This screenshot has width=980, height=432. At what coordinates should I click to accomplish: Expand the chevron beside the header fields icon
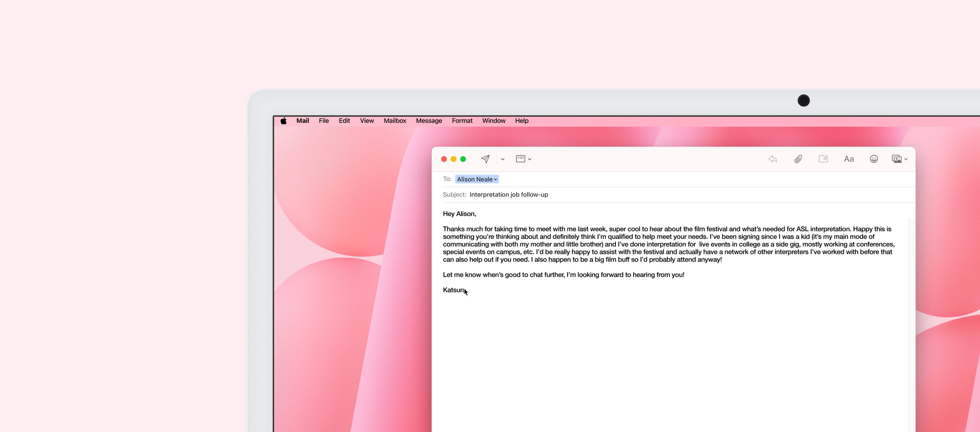click(x=530, y=159)
